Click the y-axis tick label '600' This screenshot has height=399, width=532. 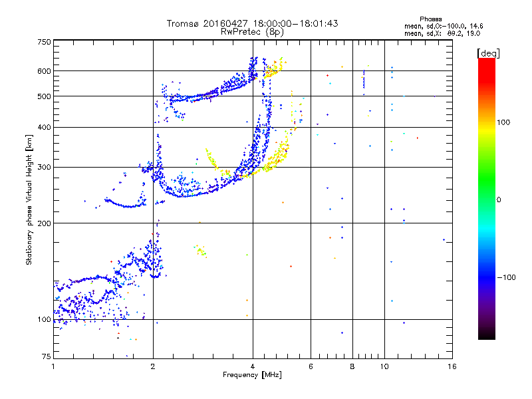44,71
